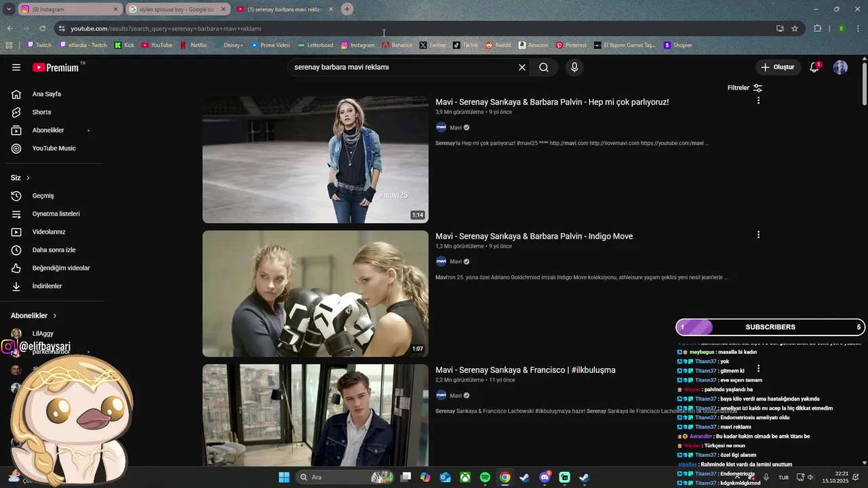868x488 pixels.
Task: Reload the page in Chrome
Action: [x=42, y=28]
